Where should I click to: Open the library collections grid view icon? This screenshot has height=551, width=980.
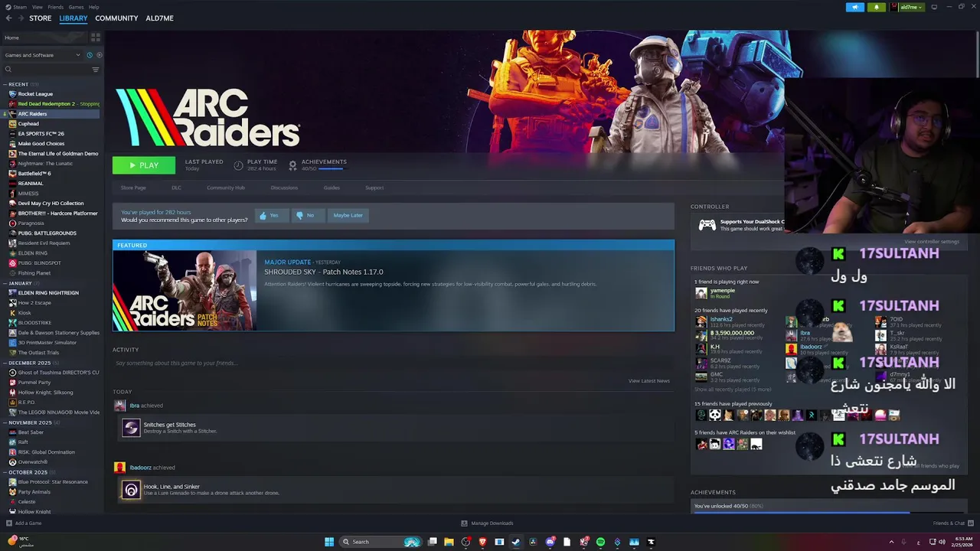click(96, 37)
